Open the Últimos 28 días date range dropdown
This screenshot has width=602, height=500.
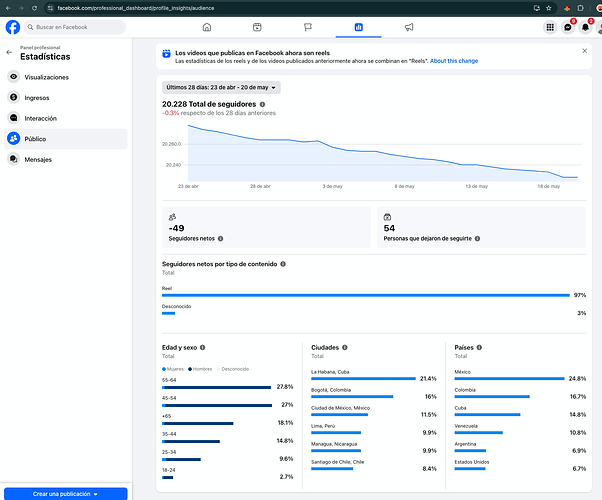221,88
